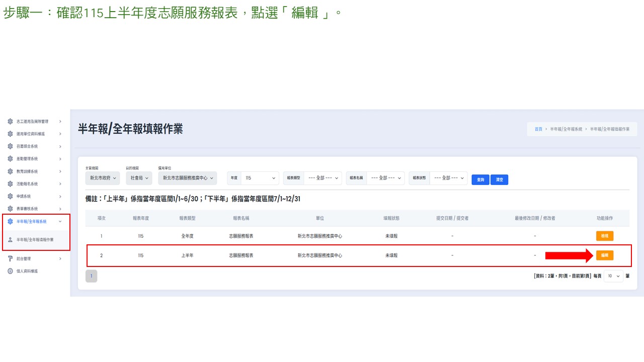
Task: Click 全年度 cell in row 1
Action: [x=188, y=236]
